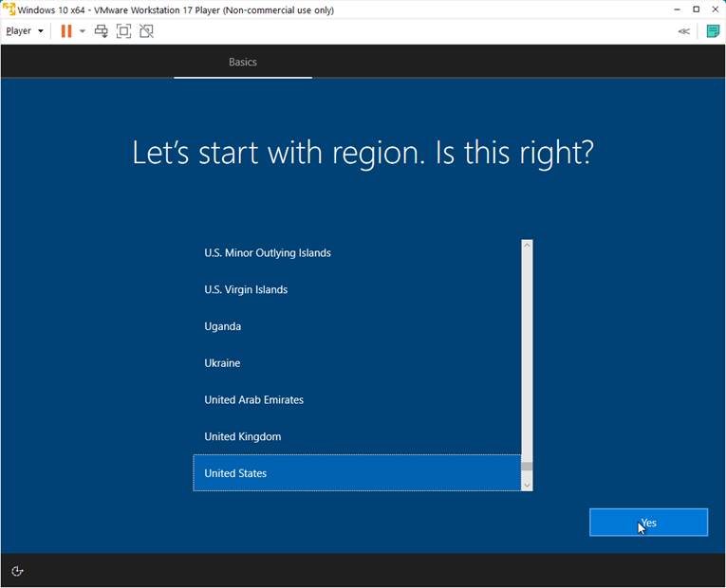Open the Ease of Access icon
Image resolution: width=726 pixels, height=588 pixels.
(17, 571)
